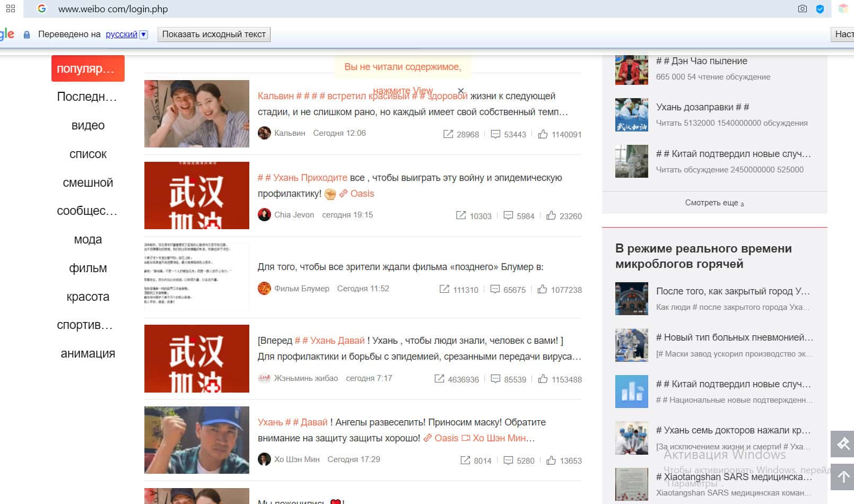Click repost icon on Жэньминь жибао post

tap(439, 379)
